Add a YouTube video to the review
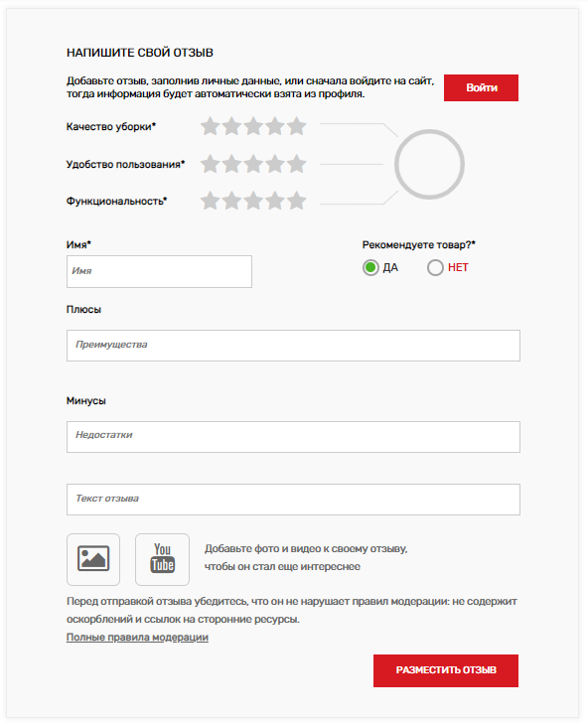588x725 pixels. coord(162,559)
